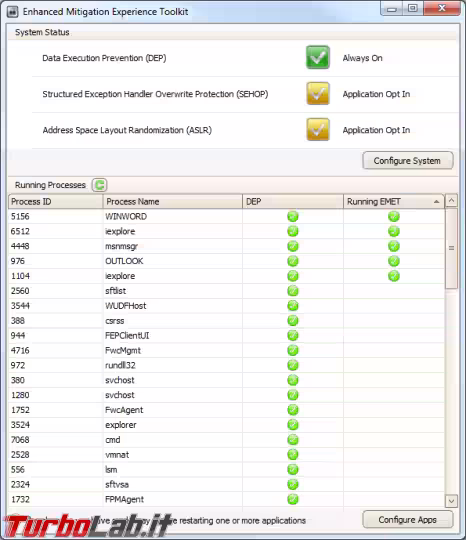Viewport: 466px width, 540px height.
Task: Click the process list scrollbar thumb
Action: click(x=452, y=248)
